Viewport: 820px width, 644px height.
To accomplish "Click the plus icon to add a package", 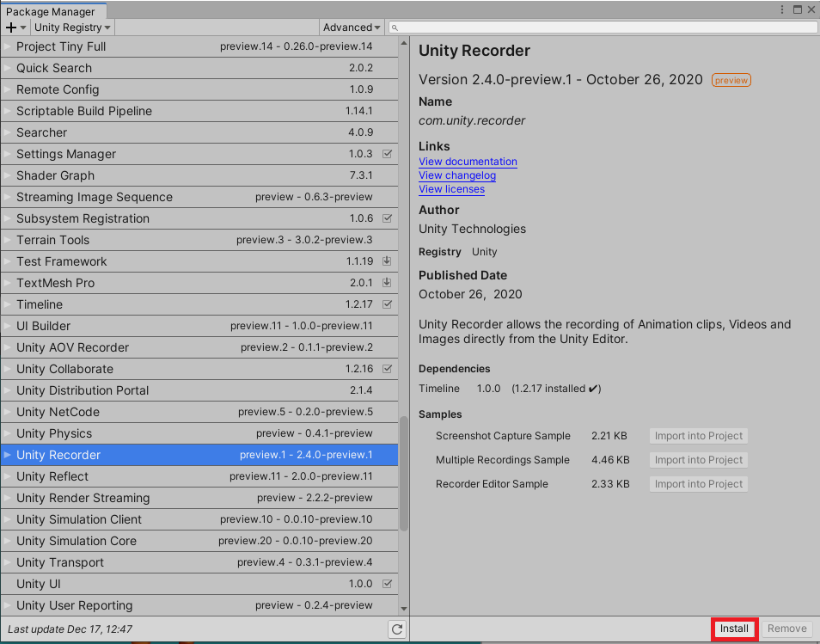I will pos(11,28).
